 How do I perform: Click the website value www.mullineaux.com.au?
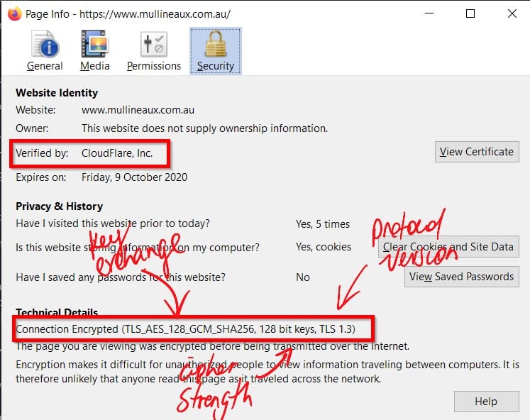[138, 110]
